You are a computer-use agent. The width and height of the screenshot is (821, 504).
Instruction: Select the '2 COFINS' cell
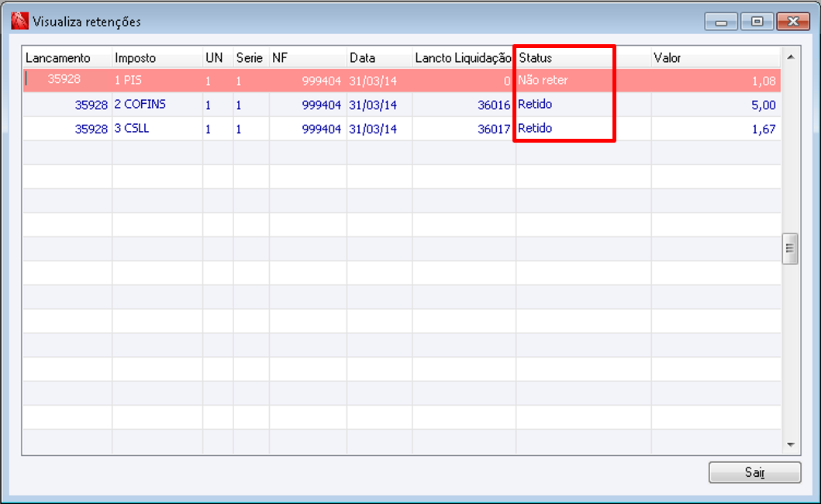pyautogui.click(x=157, y=104)
